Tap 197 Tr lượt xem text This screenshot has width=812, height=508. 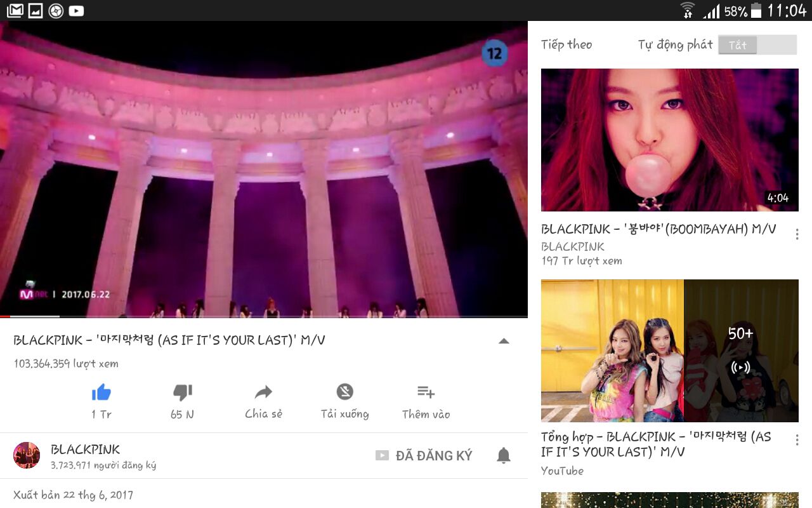[582, 261]
